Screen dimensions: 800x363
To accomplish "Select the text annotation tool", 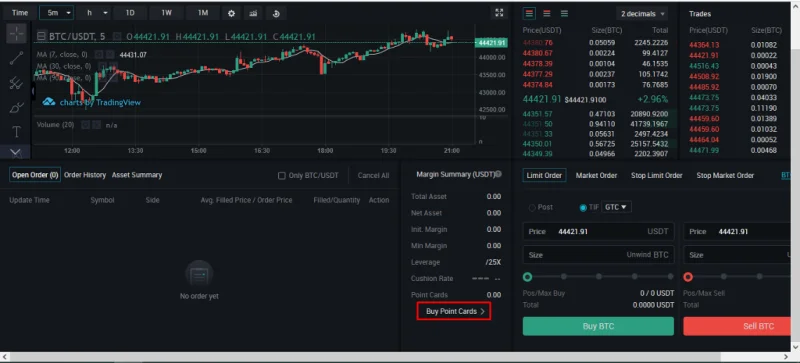I will 16,132.
